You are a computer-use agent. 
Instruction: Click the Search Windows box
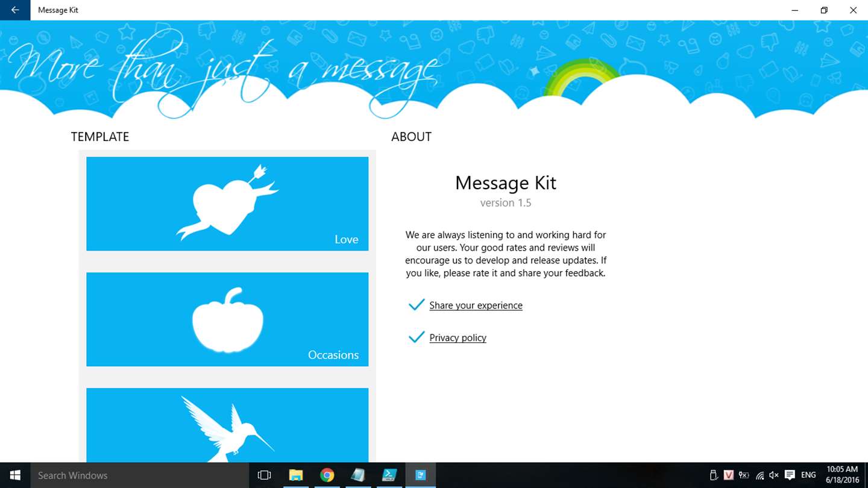coord(140,475)
